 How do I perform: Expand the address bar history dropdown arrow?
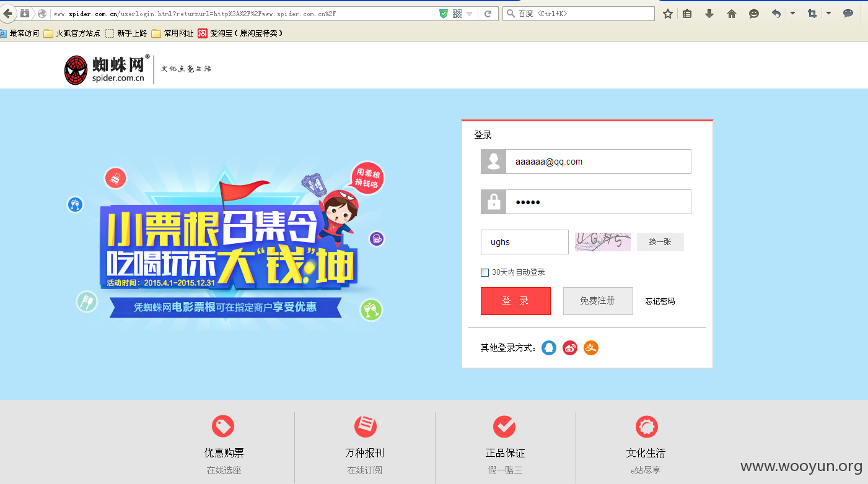470,14
